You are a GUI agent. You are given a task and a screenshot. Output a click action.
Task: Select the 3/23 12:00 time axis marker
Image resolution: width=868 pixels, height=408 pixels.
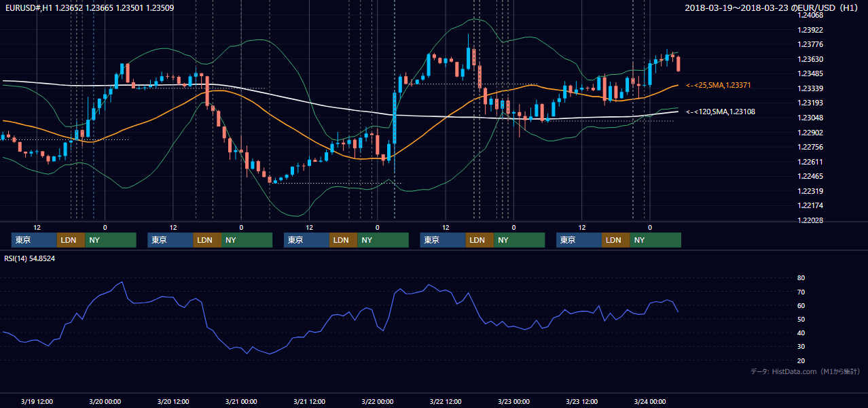point(582,402)
